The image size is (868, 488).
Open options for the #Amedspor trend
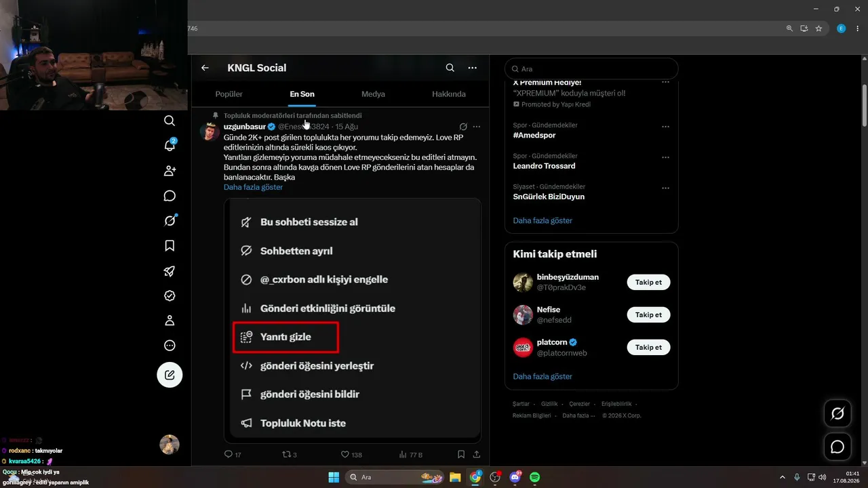click(x=665, y=127)
